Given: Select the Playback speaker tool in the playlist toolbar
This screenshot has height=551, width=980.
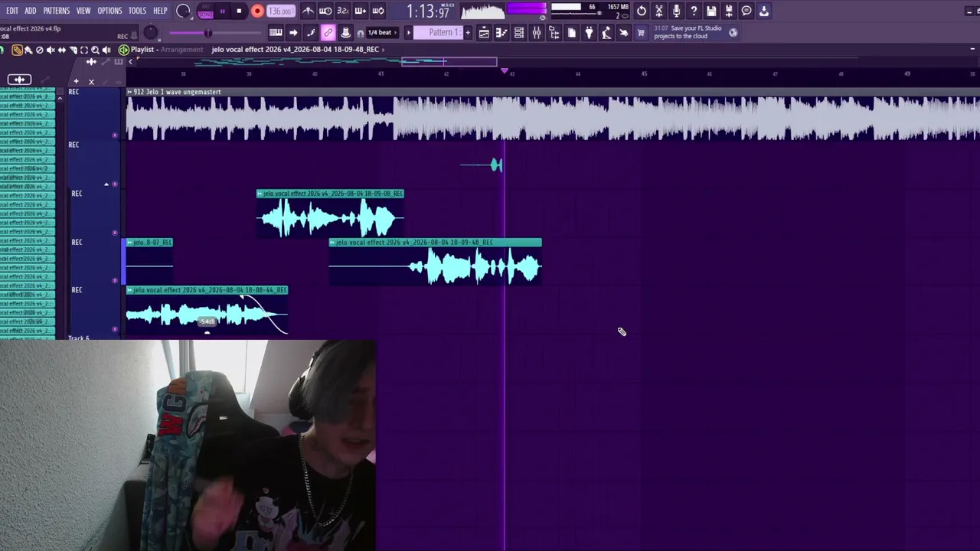Looking at the screenshot, I should (106, 50).
